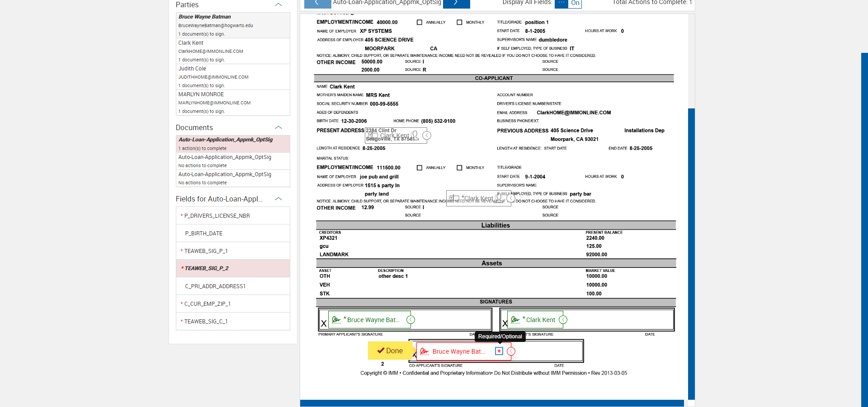Click the BruceWayneBatman@hogwarts.edu email
Viewport: 868px width, 407px height.
tap(216, 25)
